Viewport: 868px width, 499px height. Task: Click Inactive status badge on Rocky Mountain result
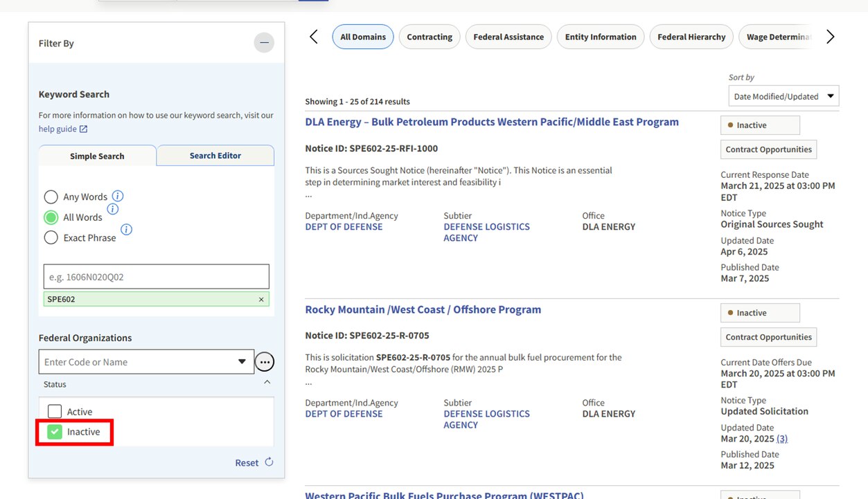coord(760,313)
